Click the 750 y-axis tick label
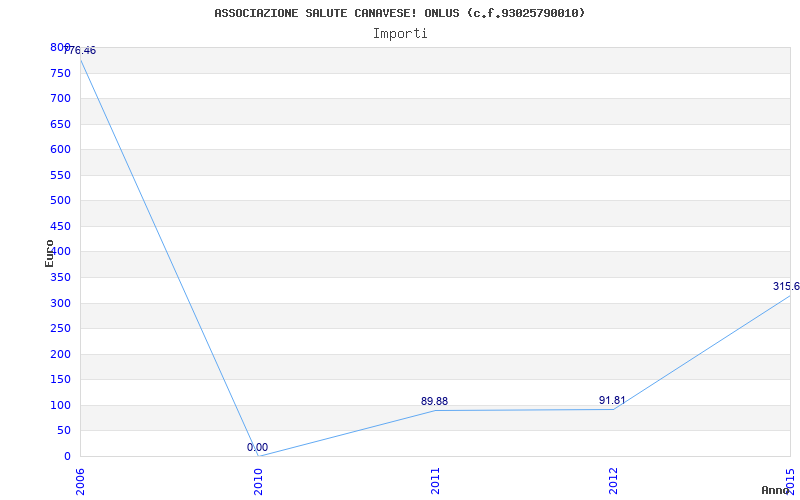Screen dimensions: 800x500 point(60,73)
